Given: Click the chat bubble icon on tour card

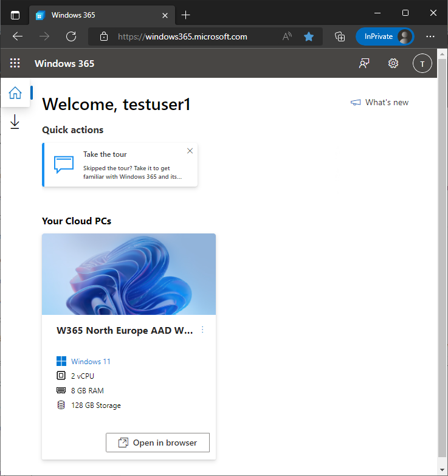Looking at the screenshot, I should (64, 165).
